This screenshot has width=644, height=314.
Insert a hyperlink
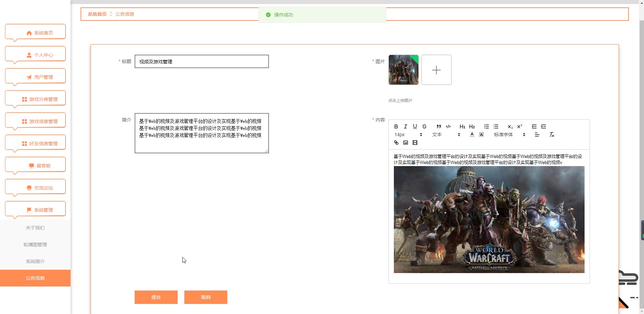[396, 143]
